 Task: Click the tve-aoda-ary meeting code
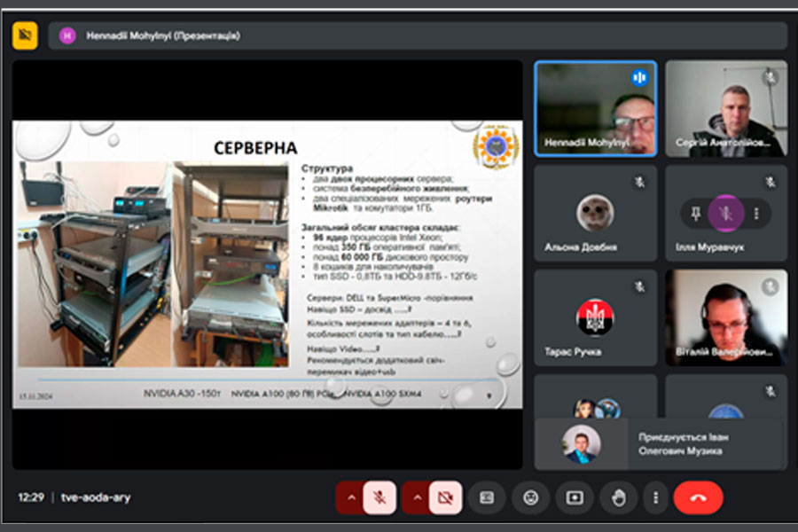click(x=96, y=497)
